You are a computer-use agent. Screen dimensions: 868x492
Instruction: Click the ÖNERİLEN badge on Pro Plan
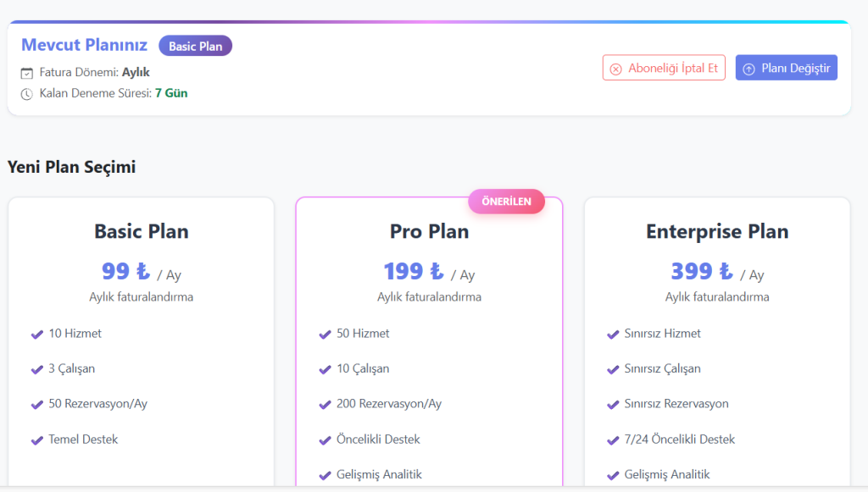(x=506, y=202)
